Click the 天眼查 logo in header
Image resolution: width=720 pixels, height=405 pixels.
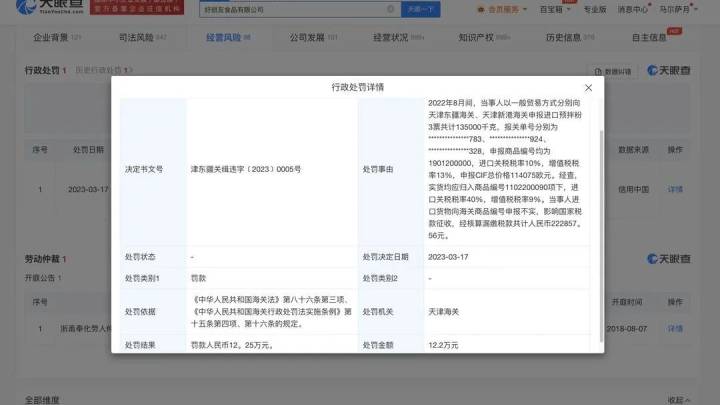pos(36,8)
